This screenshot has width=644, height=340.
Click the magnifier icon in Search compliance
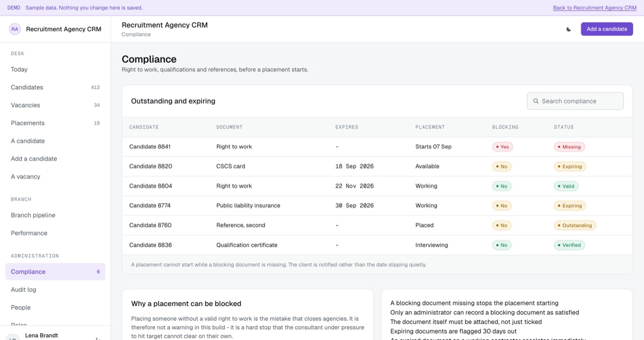535,101
